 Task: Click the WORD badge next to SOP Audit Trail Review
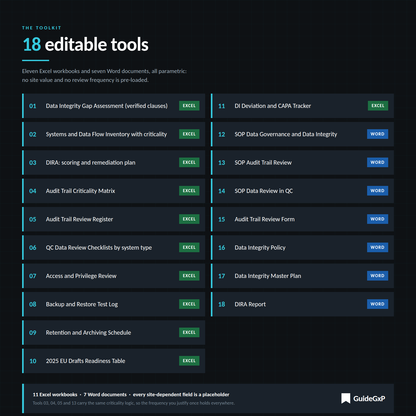pyautogui.click(x=377, y=162)
